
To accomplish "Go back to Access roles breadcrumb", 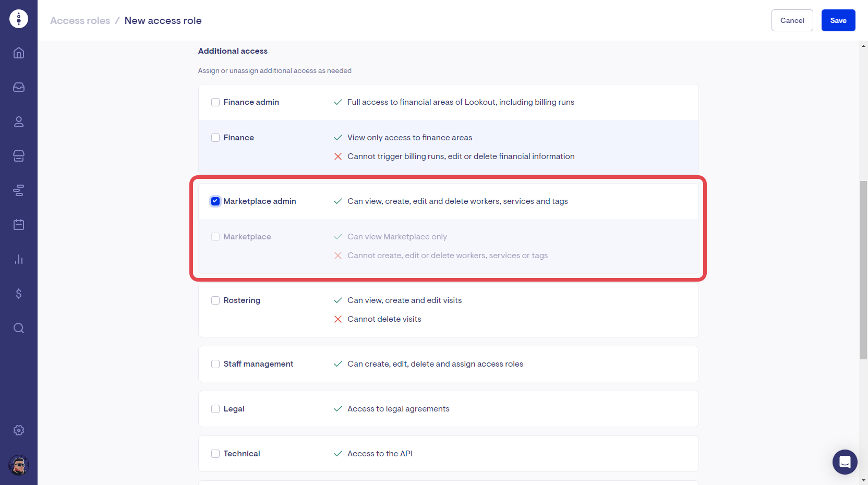I will coord(80,20).
